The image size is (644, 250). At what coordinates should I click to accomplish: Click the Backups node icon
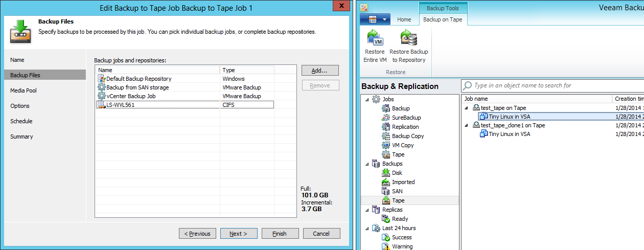tap(376, 164)
